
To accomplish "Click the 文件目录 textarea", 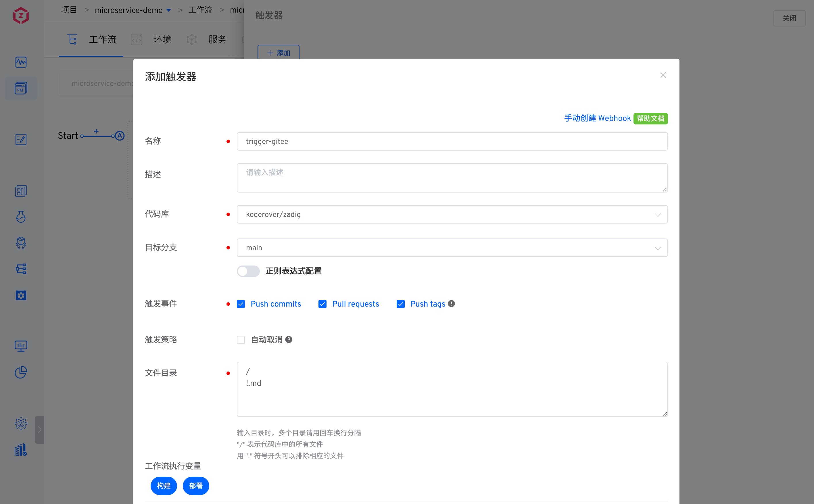I will (452, 389).
